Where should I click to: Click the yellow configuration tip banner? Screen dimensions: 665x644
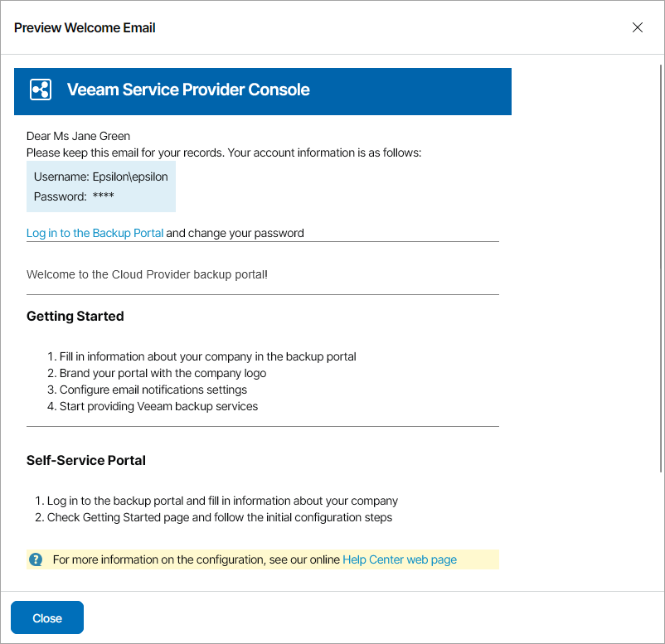coord(262,559)
